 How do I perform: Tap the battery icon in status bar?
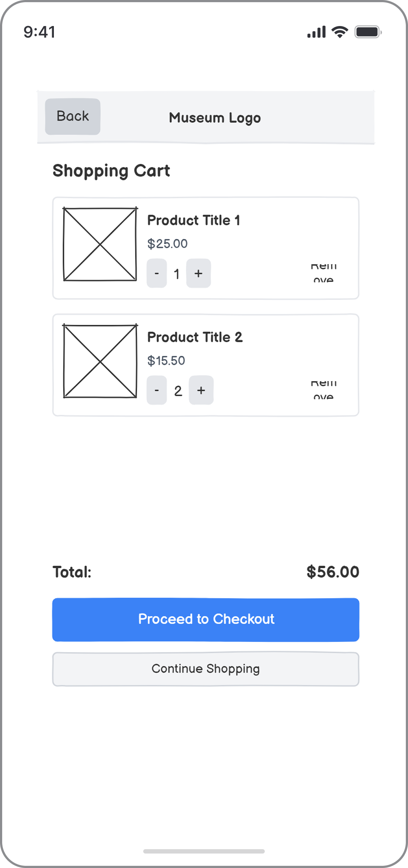367,32
